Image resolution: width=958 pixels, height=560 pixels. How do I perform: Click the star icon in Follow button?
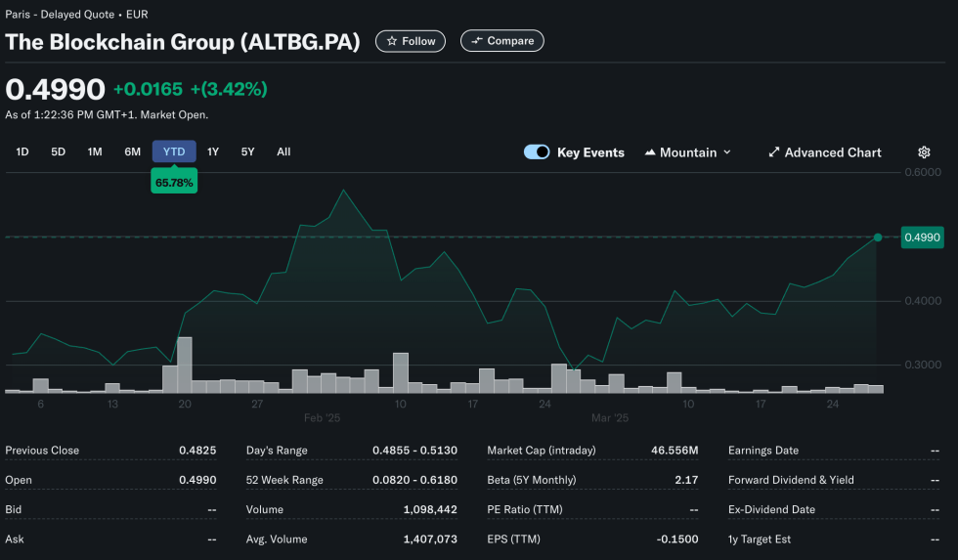[x=392, y=41]
